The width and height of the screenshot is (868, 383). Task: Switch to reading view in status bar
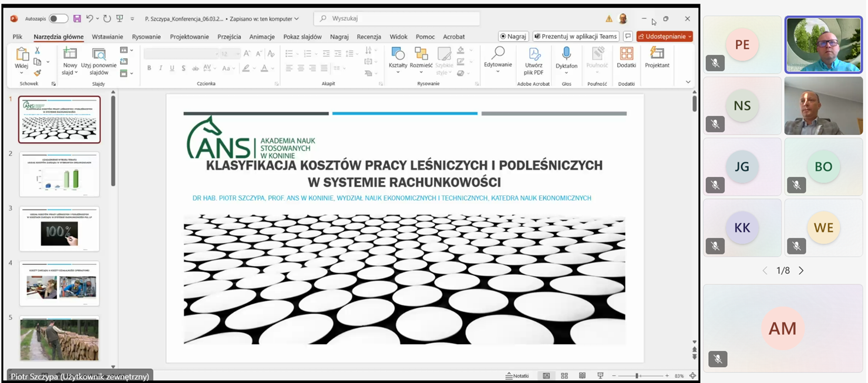tap(582, 376)
